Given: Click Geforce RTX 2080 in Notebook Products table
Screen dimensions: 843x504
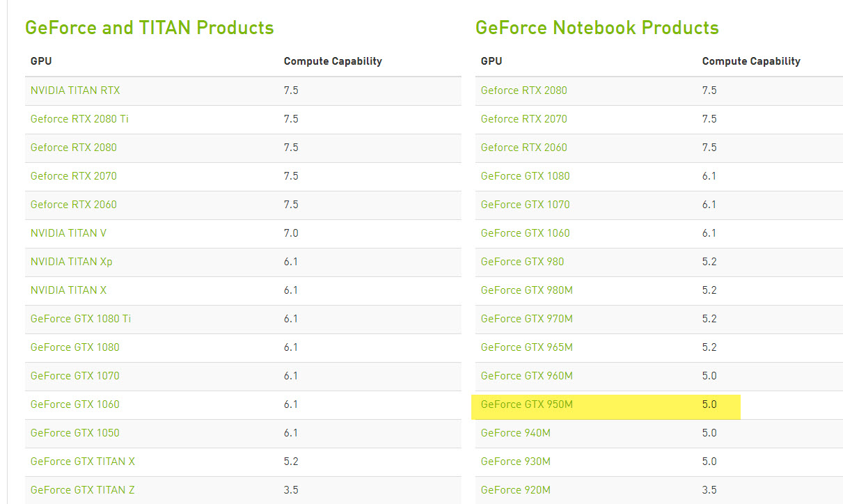Looking at the screenshot, I should [524, 90].
